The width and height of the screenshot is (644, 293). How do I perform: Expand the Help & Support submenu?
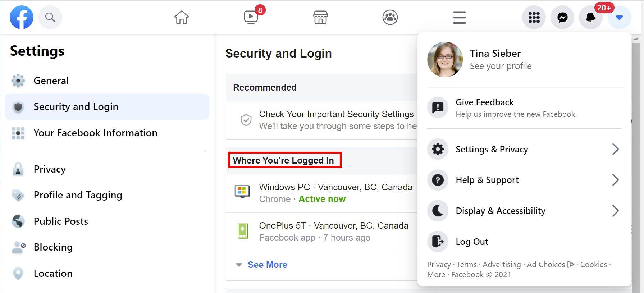(615, 180)
